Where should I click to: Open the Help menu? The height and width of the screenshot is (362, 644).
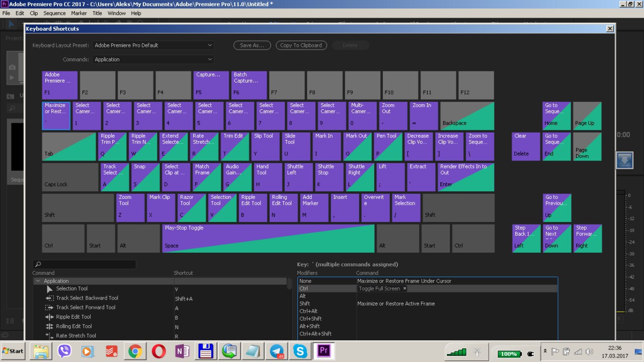pos(136,13)
